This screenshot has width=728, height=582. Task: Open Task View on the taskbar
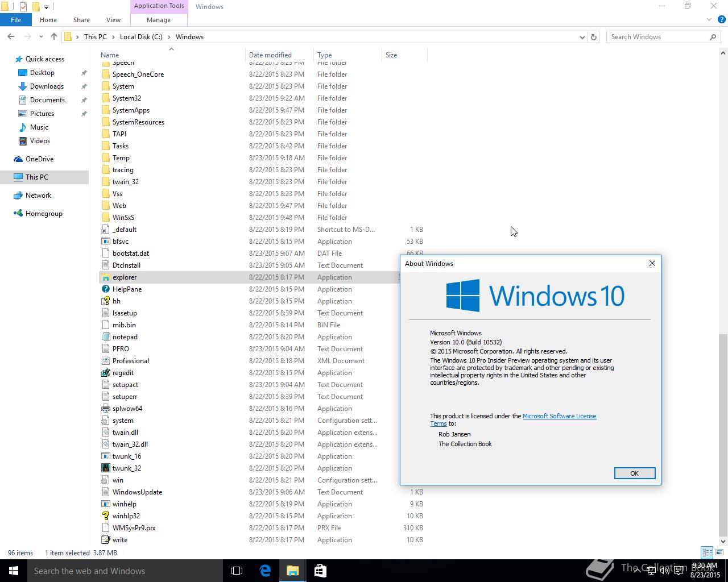(x=237, y=571)
